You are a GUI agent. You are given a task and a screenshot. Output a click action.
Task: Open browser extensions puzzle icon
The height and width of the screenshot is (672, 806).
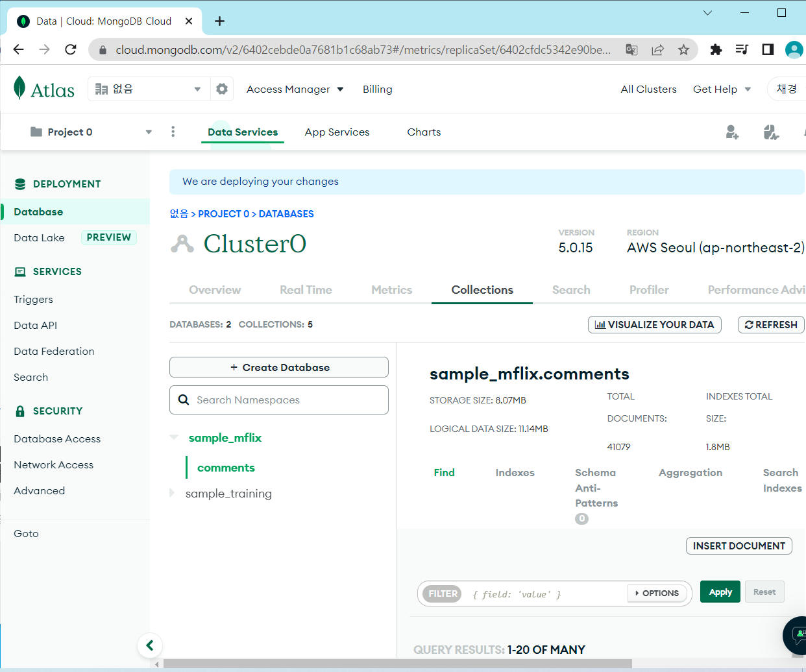tap(716, 50)
